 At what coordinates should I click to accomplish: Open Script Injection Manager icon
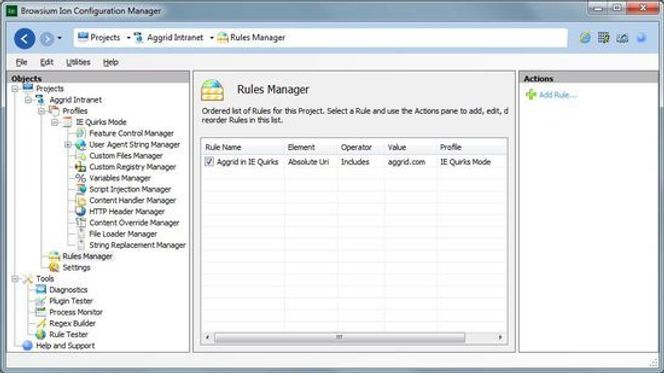80,189
